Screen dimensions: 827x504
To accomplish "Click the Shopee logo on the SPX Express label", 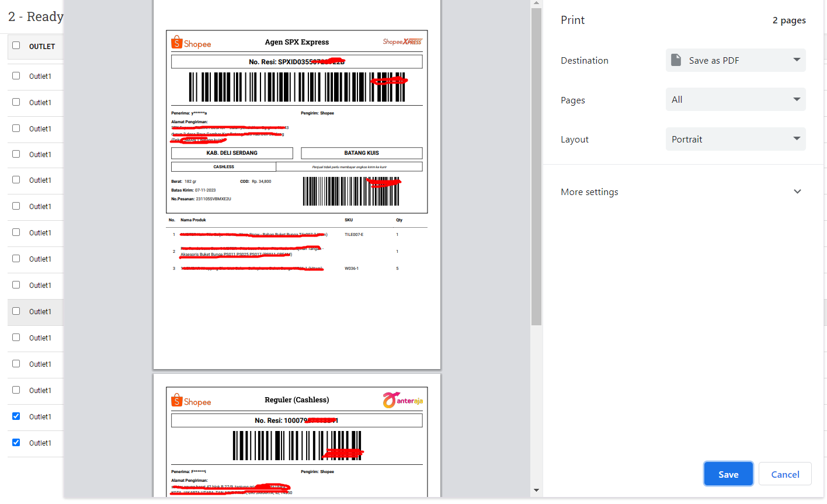I will click(191, 43).
